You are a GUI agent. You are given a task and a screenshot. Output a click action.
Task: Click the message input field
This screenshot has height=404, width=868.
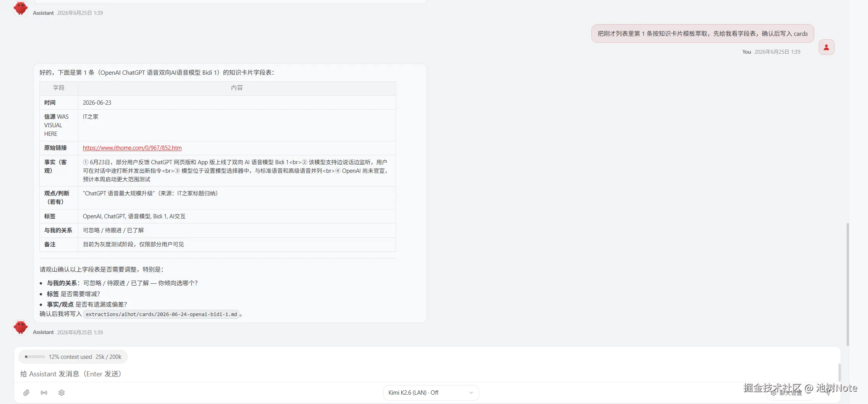pyautogui.click(x=426, y=374)
